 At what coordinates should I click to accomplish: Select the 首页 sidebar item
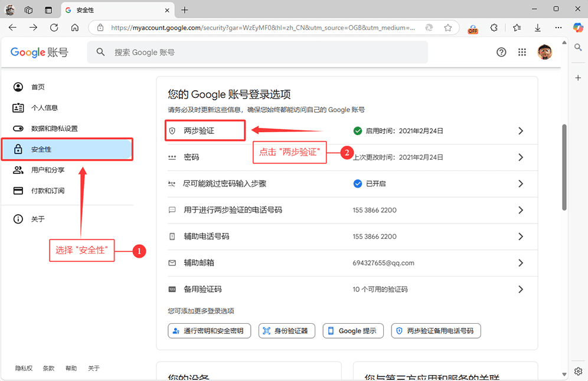click(x=67, y=87)
